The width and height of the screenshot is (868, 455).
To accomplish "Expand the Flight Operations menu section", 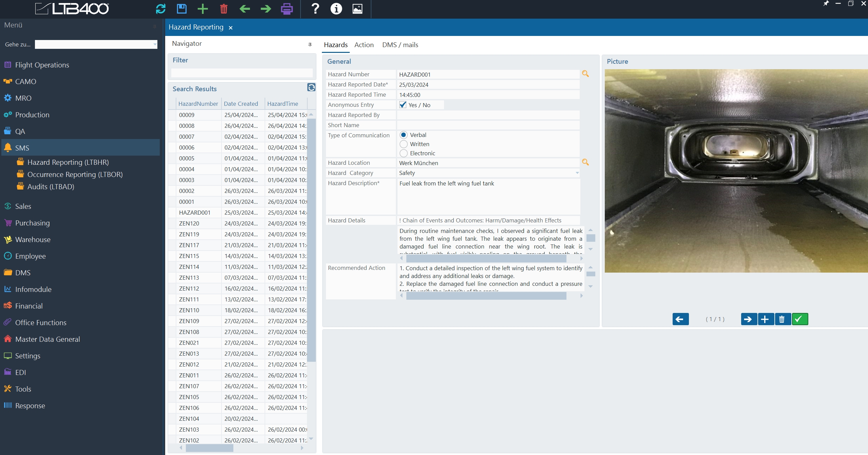I will [42, 65].
